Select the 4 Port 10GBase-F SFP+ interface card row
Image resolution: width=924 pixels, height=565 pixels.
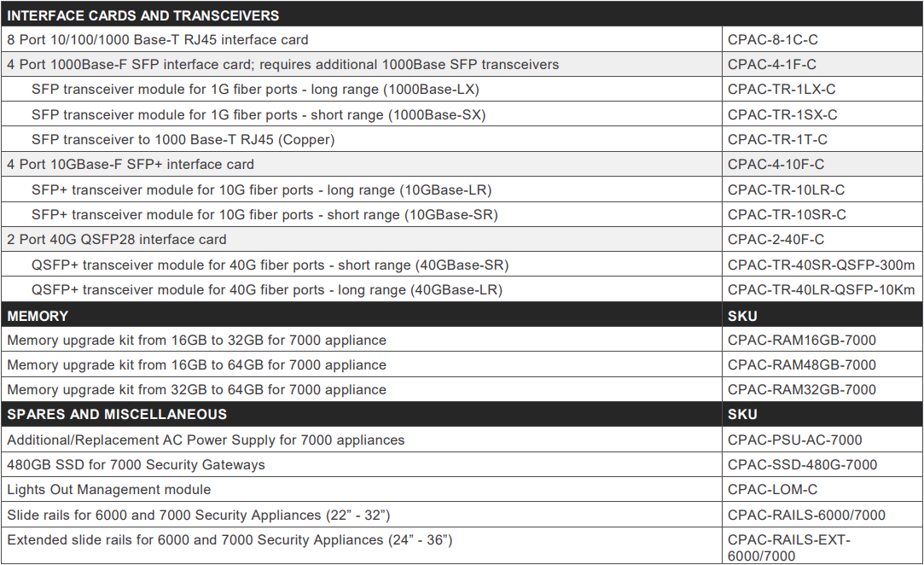pyautogui.click(x=462, y=165)
